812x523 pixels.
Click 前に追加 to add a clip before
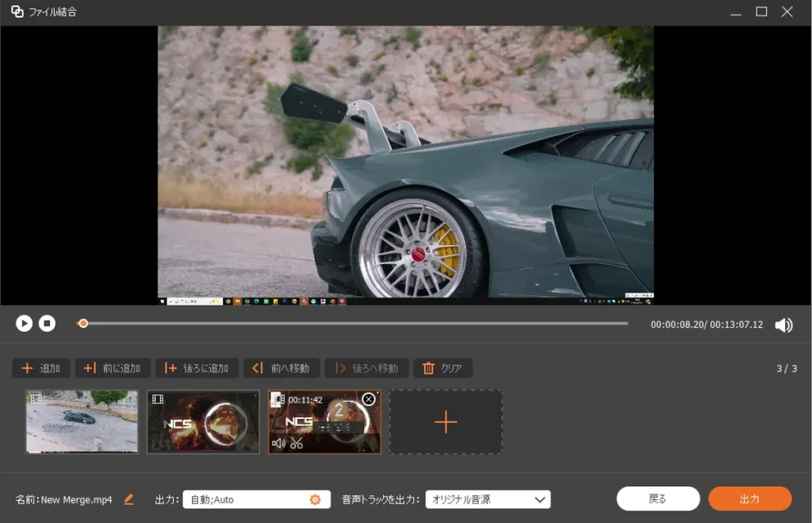click(x=113, y=368)
